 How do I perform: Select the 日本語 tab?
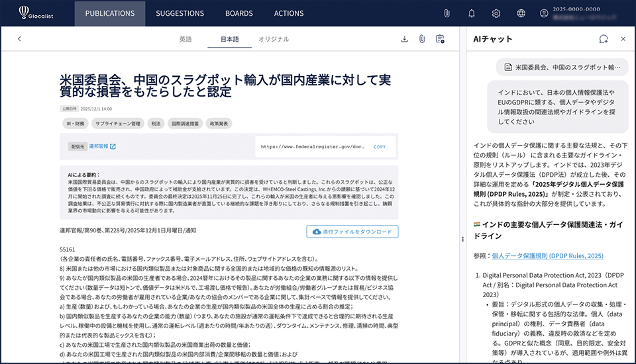[x=230, y=39]
